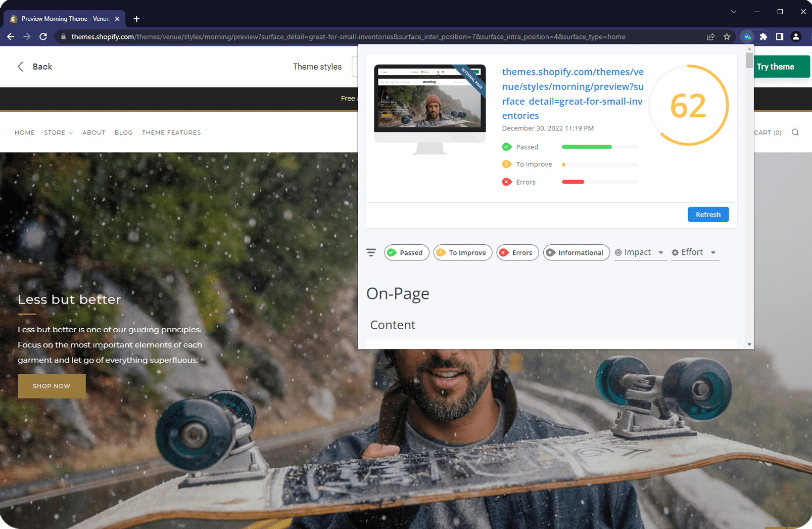Click the filter lines icon in the report
Viewport: 812px width, 529px height.
371,252
